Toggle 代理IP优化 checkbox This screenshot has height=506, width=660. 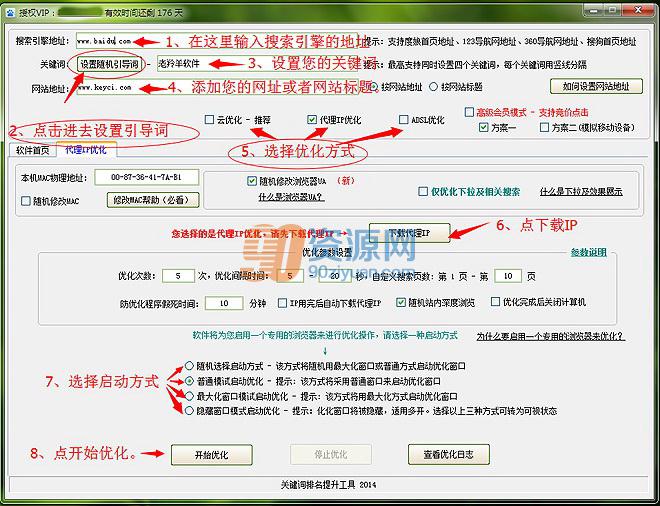[312, 120]
